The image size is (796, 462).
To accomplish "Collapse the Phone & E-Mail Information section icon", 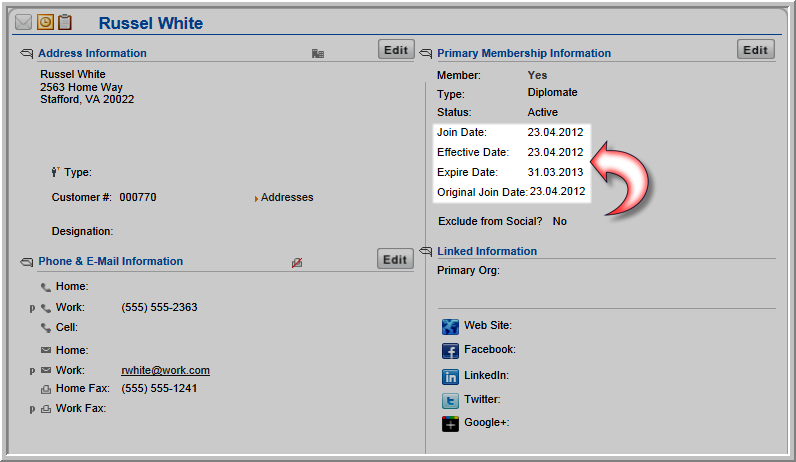I will pyautogui.click(x=26, y=262).
